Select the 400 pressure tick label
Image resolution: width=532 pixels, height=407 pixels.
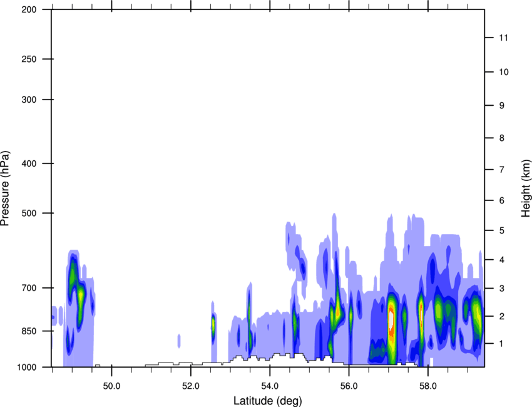[x=29, y=163]
